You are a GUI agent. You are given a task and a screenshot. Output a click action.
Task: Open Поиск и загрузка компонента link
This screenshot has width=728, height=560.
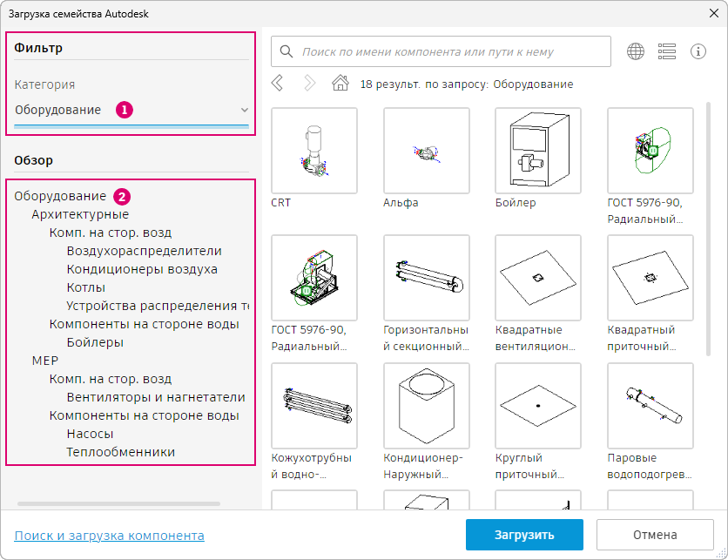pyautogui.click(x=109, y=536)
